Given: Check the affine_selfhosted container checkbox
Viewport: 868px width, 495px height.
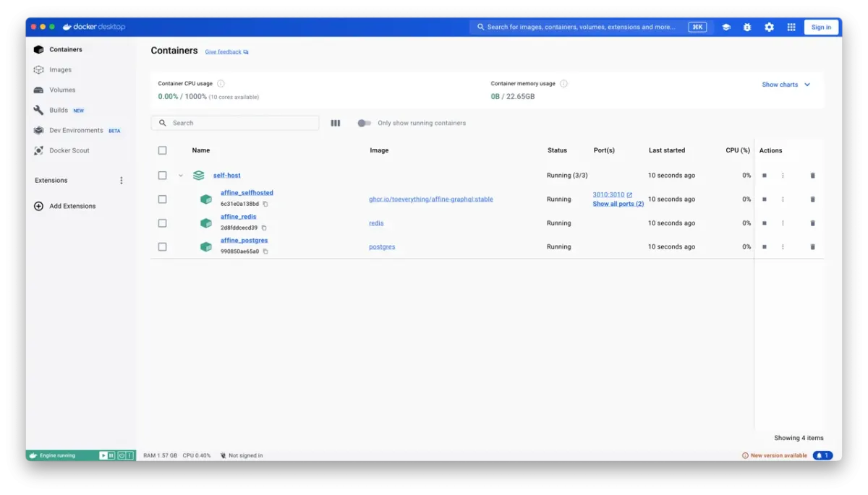Looking at the screenshot, I should 162,199.
